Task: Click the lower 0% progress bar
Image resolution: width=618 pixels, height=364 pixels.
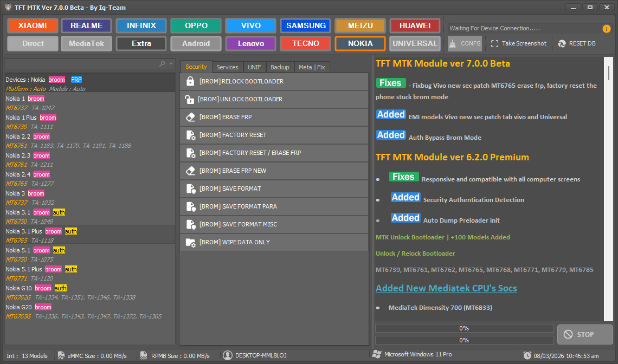Action: [x=463, y=340]
